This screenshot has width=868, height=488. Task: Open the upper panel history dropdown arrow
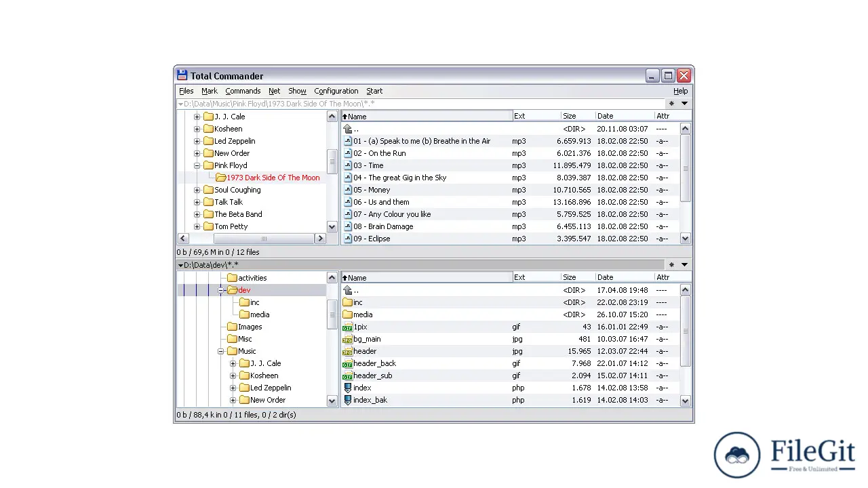coord(684,104)
